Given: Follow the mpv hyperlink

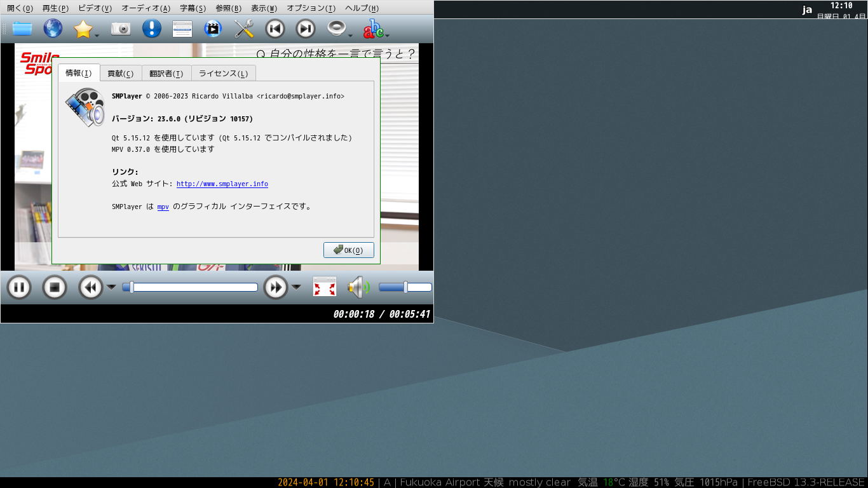Looking at the screenshot, I should click(163, 207).
